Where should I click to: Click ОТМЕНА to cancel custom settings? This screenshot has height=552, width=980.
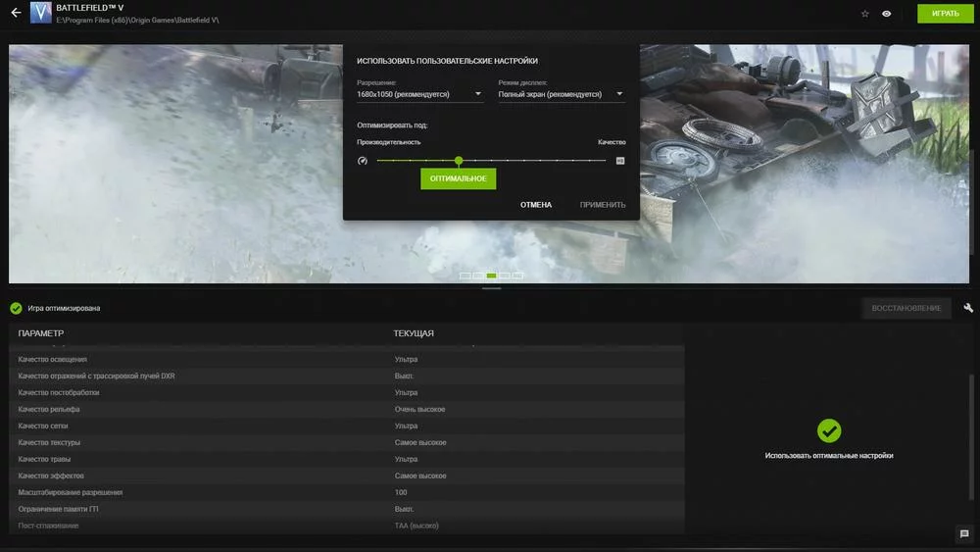536,205
